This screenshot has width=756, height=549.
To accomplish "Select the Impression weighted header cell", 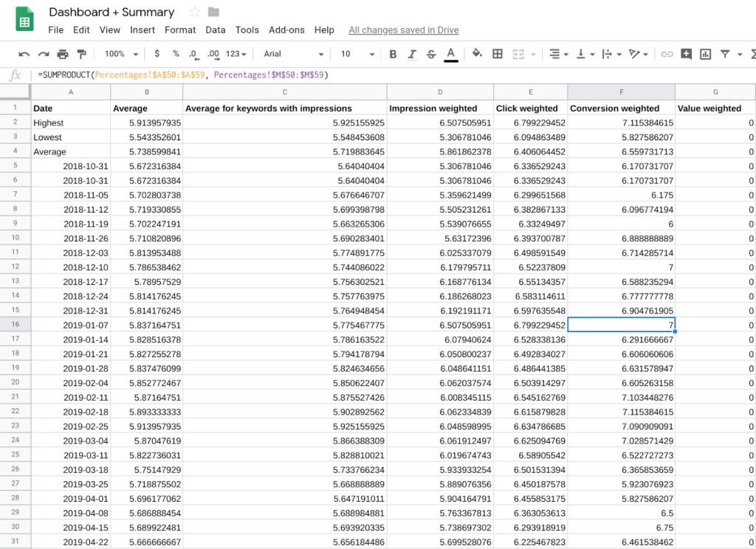I will [x=440, y=108].
